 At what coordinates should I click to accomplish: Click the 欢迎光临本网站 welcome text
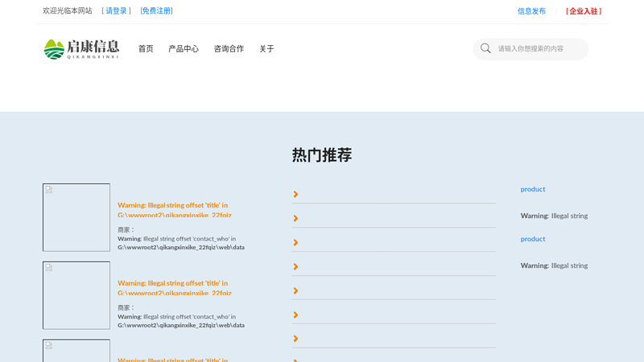pos(68,10)
